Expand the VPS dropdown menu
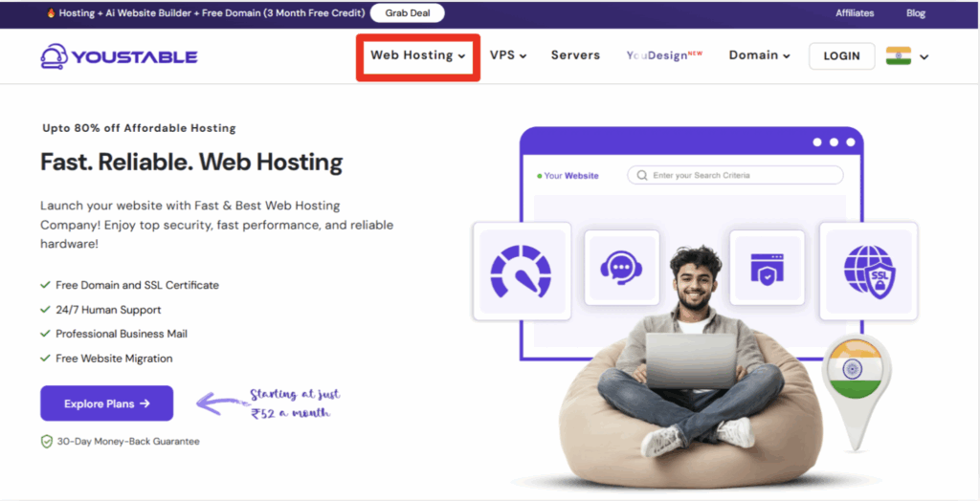The image size is (980, 501). pos(508,55)
